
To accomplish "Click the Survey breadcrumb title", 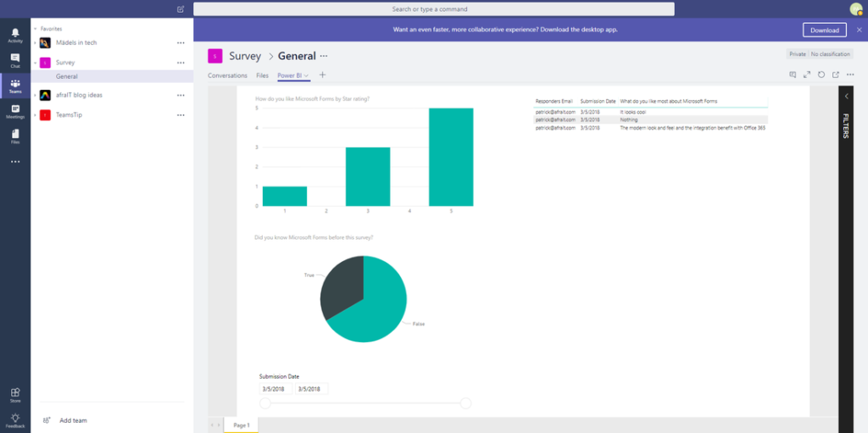I will click(x=245, y=56).
